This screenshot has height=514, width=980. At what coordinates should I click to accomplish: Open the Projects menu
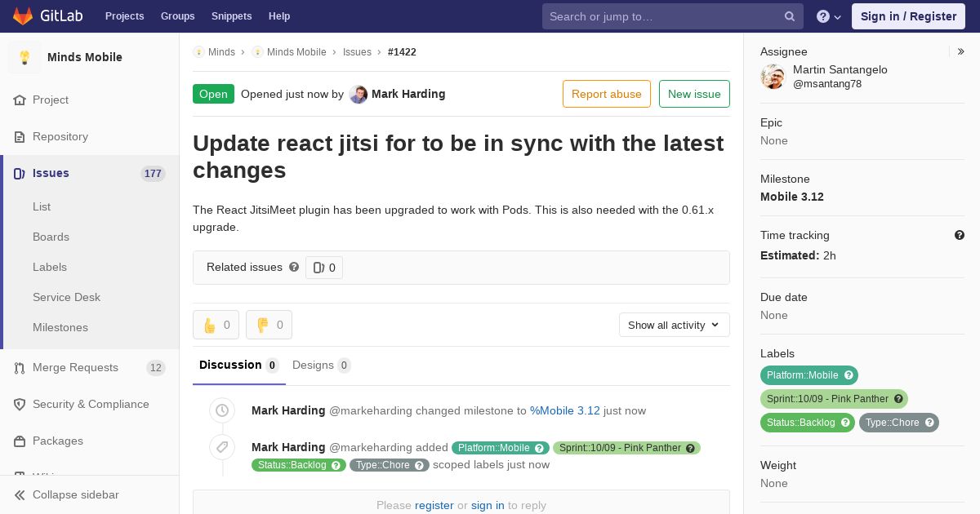pyautogui.click(x=125, y=16)
